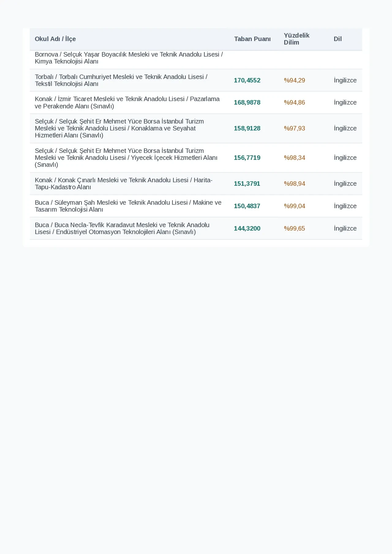This screenshot has height=554, width=392.
Task: Click the Taban Puanı column header
Action: click(x=252, y=39)
